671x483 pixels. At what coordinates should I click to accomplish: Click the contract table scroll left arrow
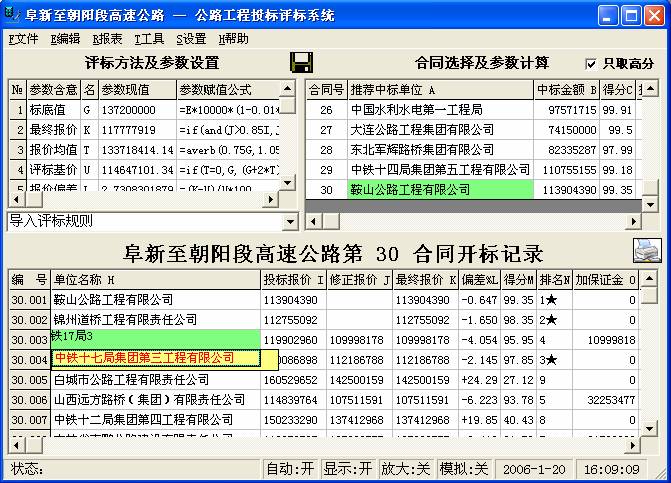click(x=314, y=222)
